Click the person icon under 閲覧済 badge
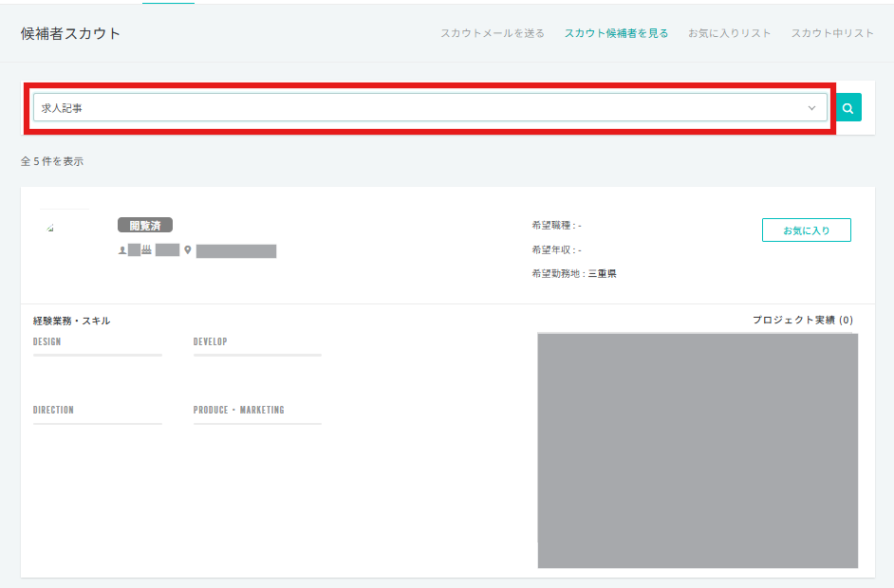The image size is (894, 588). (122, 250)
